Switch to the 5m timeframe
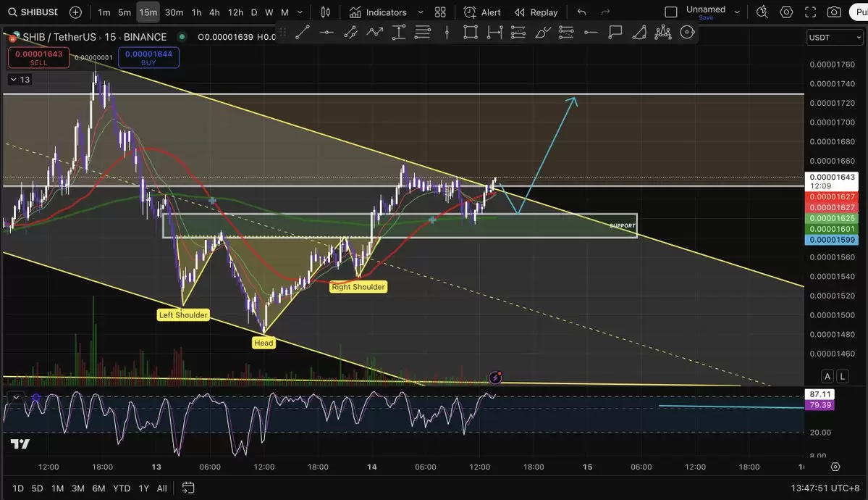Screen dimensions: 868x500 click(x=125, y=12)
